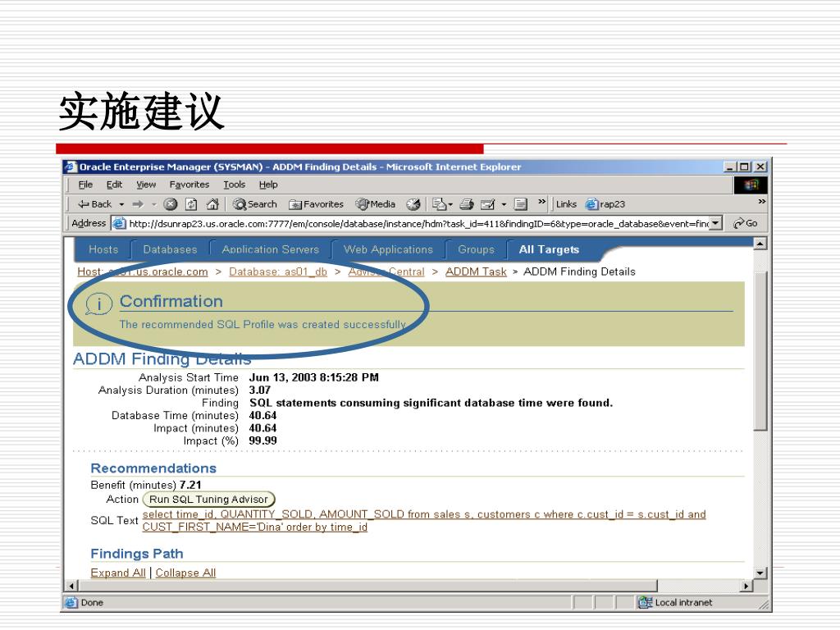Click inside the Address URL field
This screenshot has height=630, width=840.
click(418, 223)
